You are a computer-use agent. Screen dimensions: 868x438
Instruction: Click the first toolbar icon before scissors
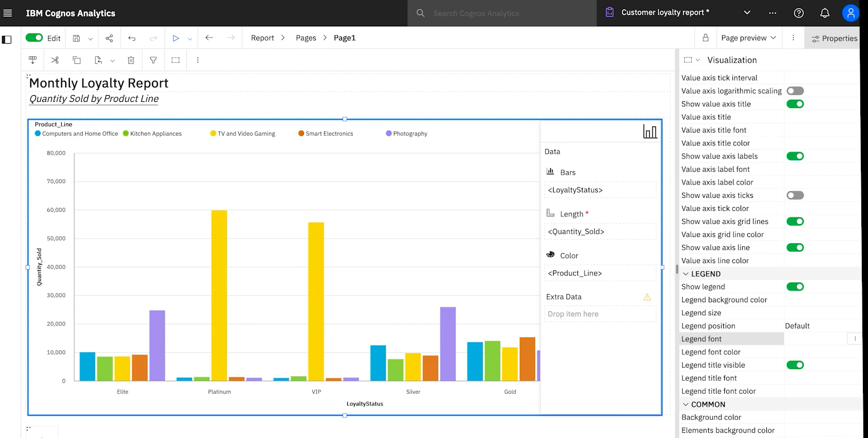(x=33, y=60)
